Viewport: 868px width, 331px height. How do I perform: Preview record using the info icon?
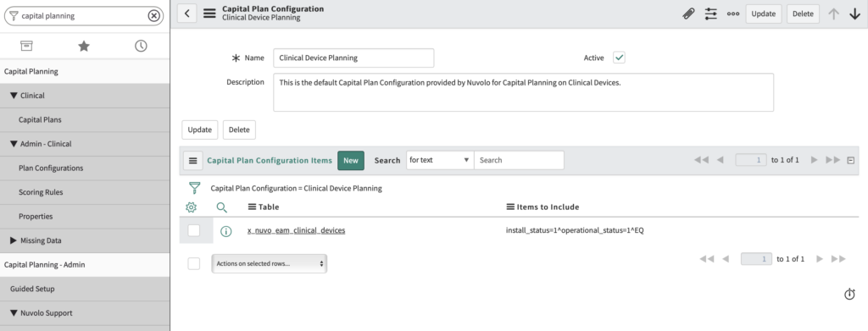225,231
